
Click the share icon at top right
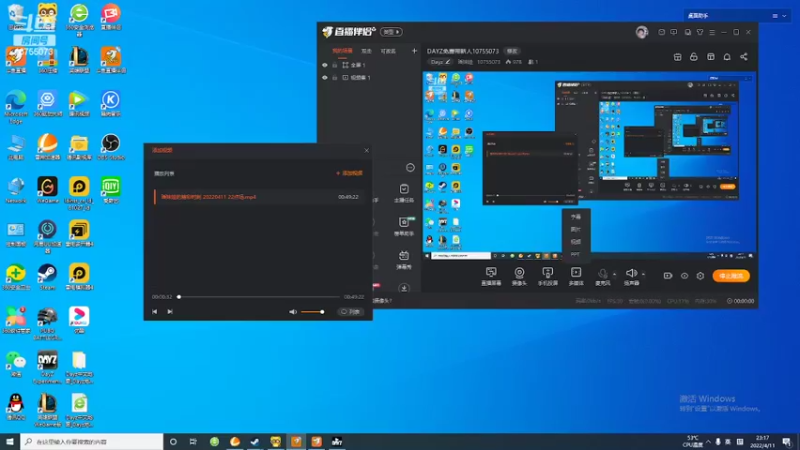(x=744, y=57)
